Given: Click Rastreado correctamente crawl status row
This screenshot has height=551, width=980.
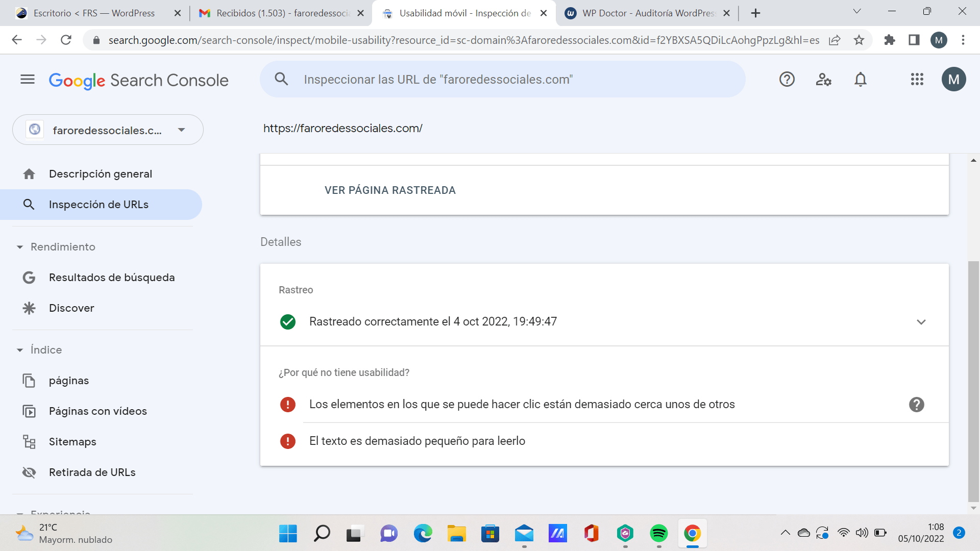Looking at the screenshot, I should [x=604, y=322].
